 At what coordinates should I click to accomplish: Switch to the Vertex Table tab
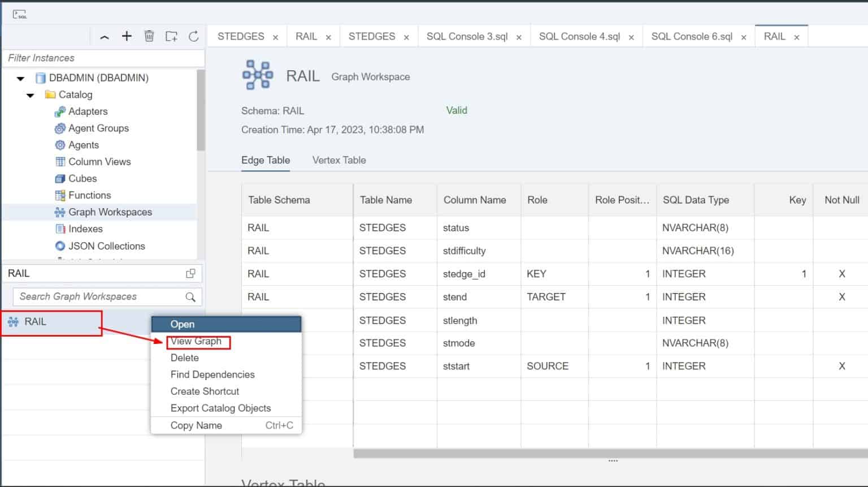click(338, 160)
